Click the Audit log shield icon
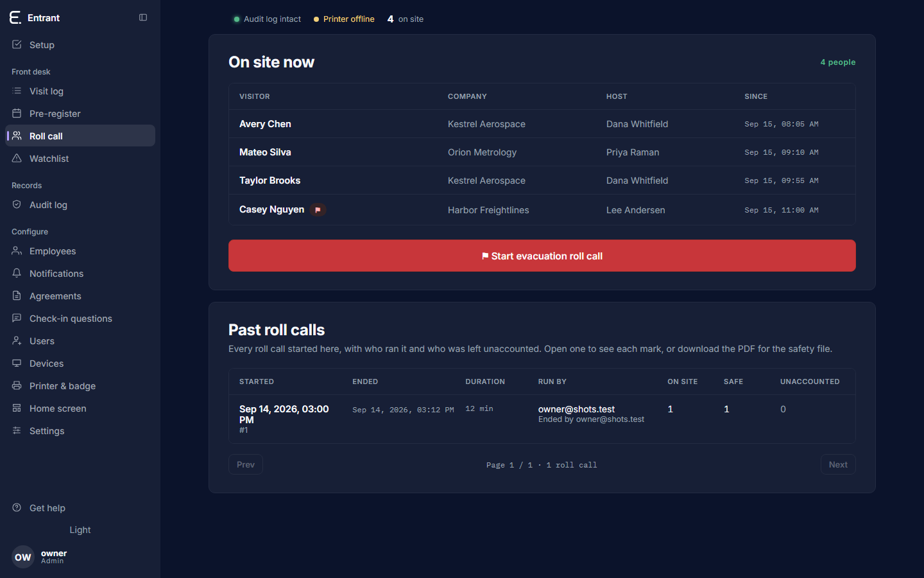The height and width of the screenshot is (578, 924). 17,204
